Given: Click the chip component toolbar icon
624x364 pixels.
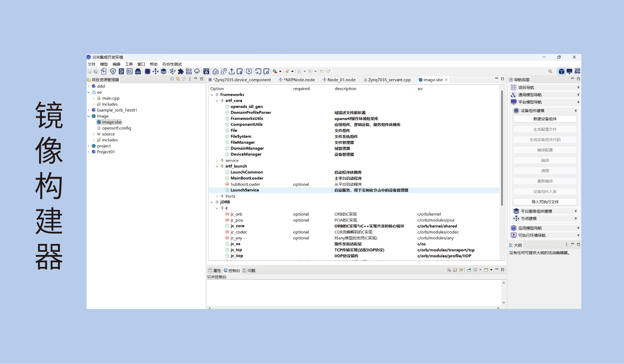Looking at the screenshot, I should 147,72.
